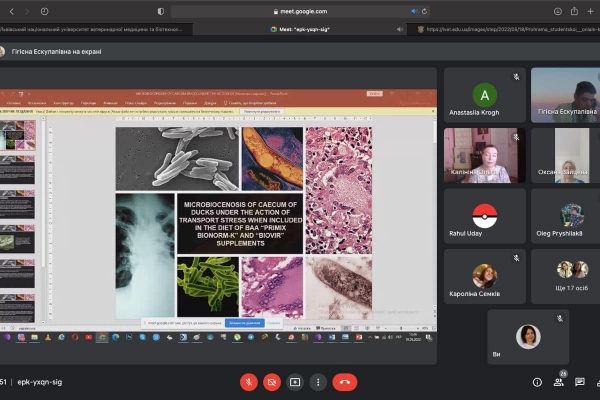
Task: Click third slide thumbnail in PowerPoint panel
Action: (x=18, y=204)
